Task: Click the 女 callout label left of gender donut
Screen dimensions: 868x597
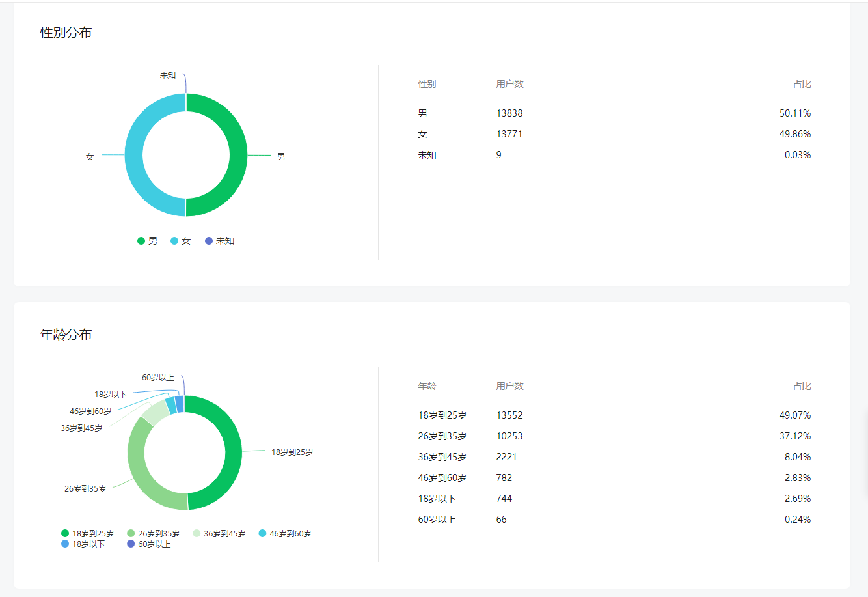Action: 90,157
